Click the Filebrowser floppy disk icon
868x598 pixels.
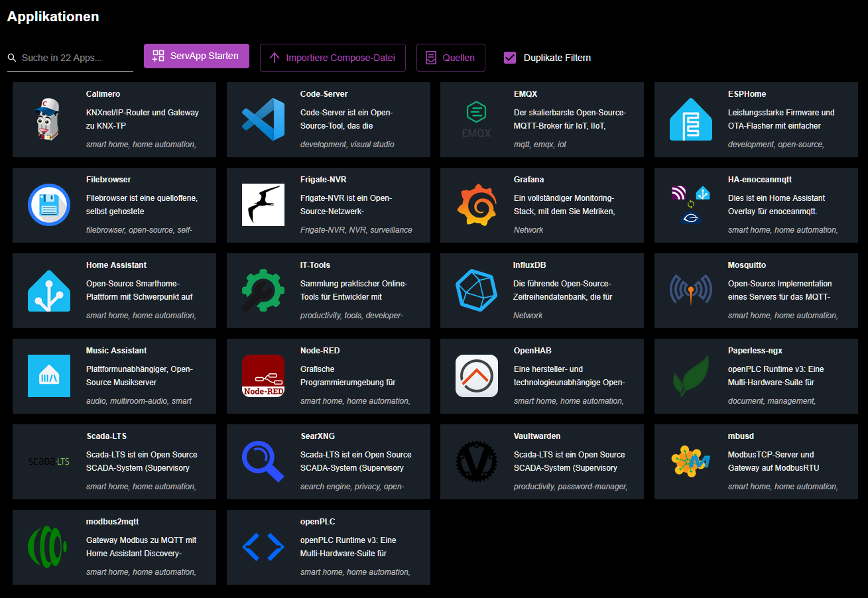pyautogui.click(x=49, y=205)
